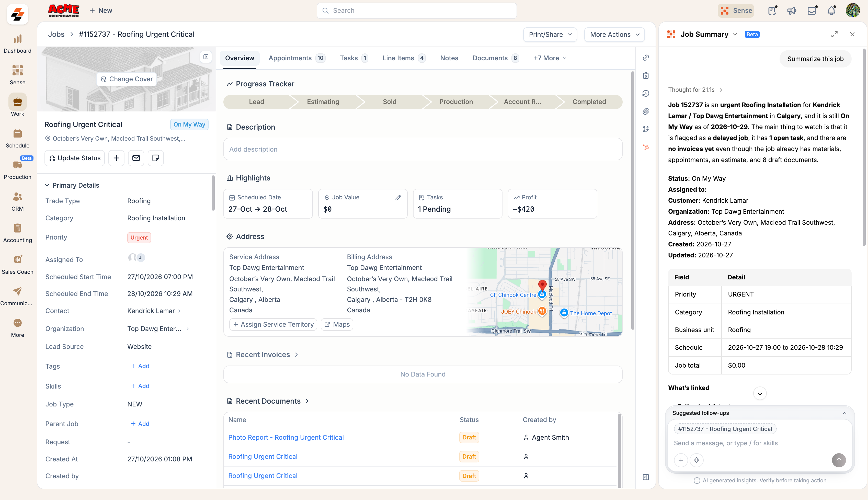This screenshot has height=500, width=868.
Task: Go to Schedule in the sidebar
Action: point(18,138)
